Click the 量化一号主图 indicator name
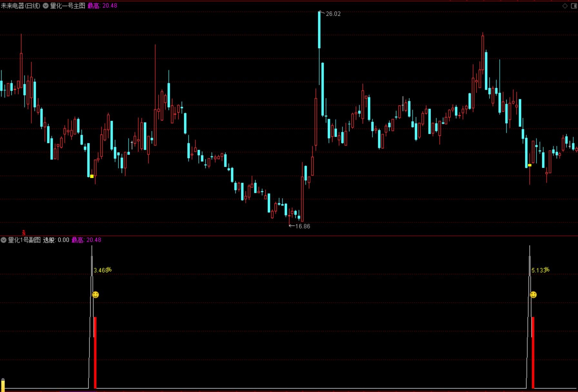The image size is (578, 392). (68, 5)
